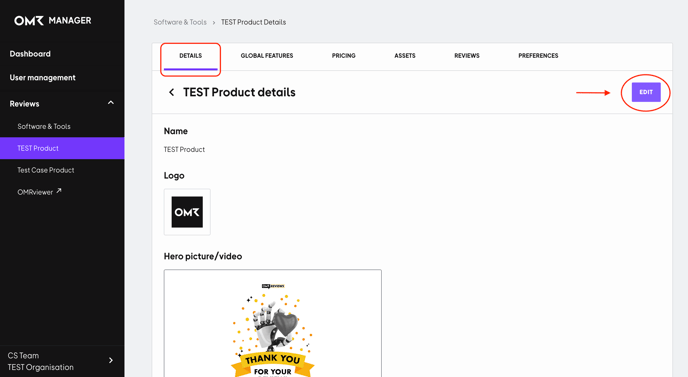Open User management in the sidebar

tap(43, 78)
